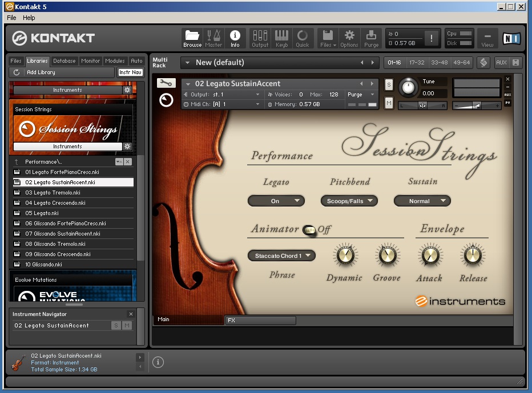
Task: Toggle the Output mixer icon
Action: click(x=260, y=38)
